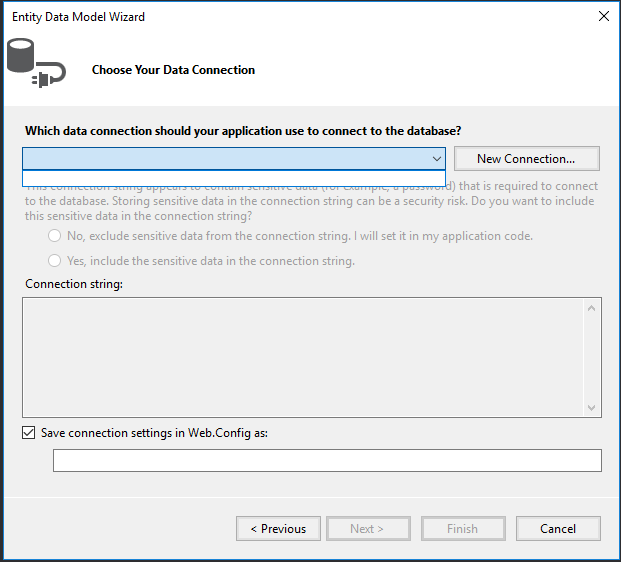Click the connection string scrollbar up arrow
This screenshot has height=562, width=621.
pos(592,308)
